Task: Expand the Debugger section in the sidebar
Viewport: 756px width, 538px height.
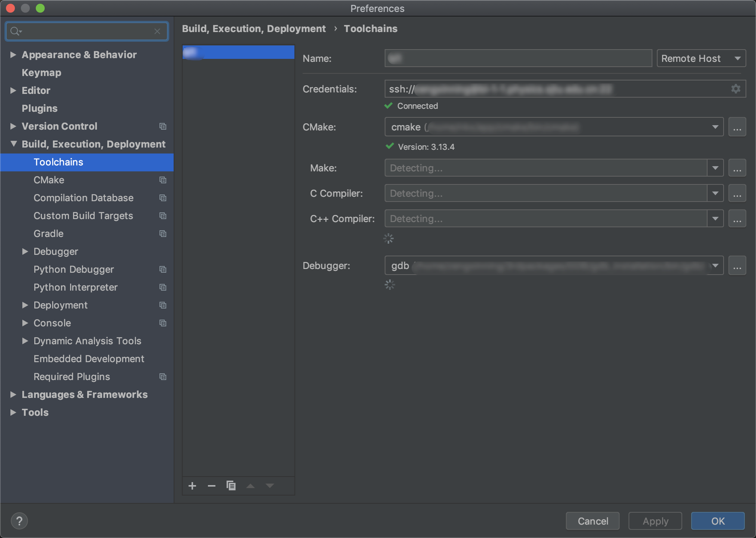Action: coord(25,251)
